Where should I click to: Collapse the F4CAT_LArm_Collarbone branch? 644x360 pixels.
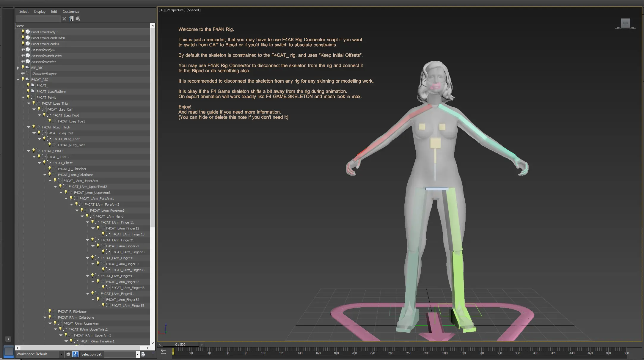(x=45, y=175)
